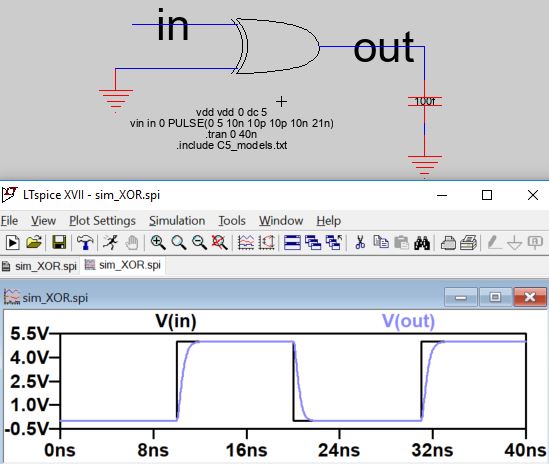Click the Run simulation running-man icon

[x=111, y=242]
